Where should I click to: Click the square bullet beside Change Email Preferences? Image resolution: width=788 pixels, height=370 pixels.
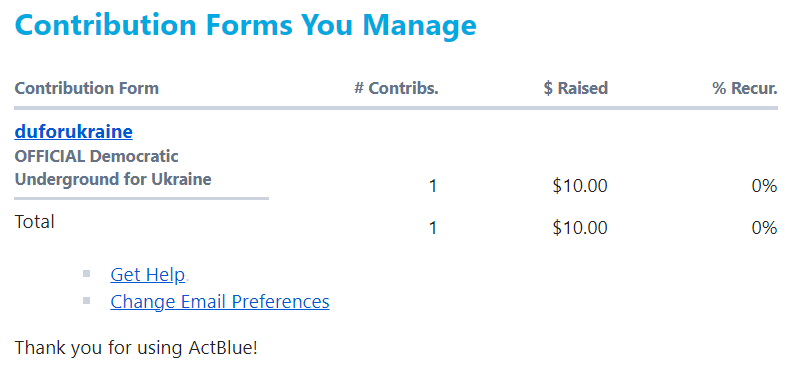(x=86, y=300)
